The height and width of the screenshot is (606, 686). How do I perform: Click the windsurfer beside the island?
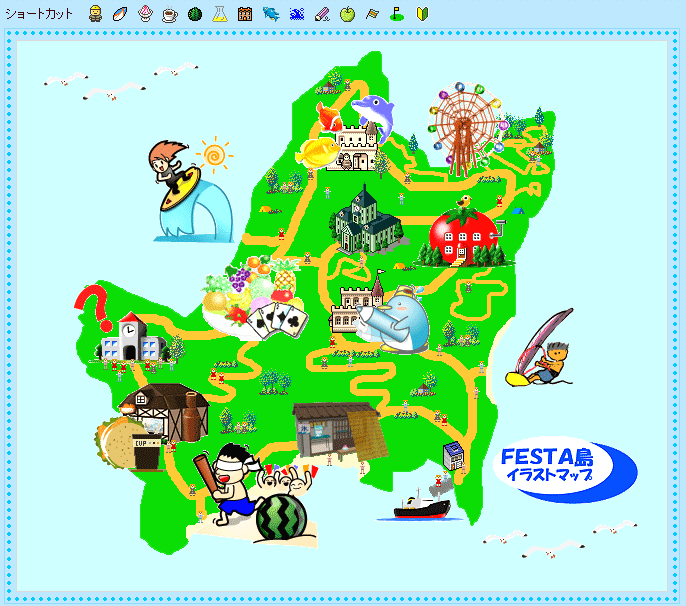[x=543, y=350]
